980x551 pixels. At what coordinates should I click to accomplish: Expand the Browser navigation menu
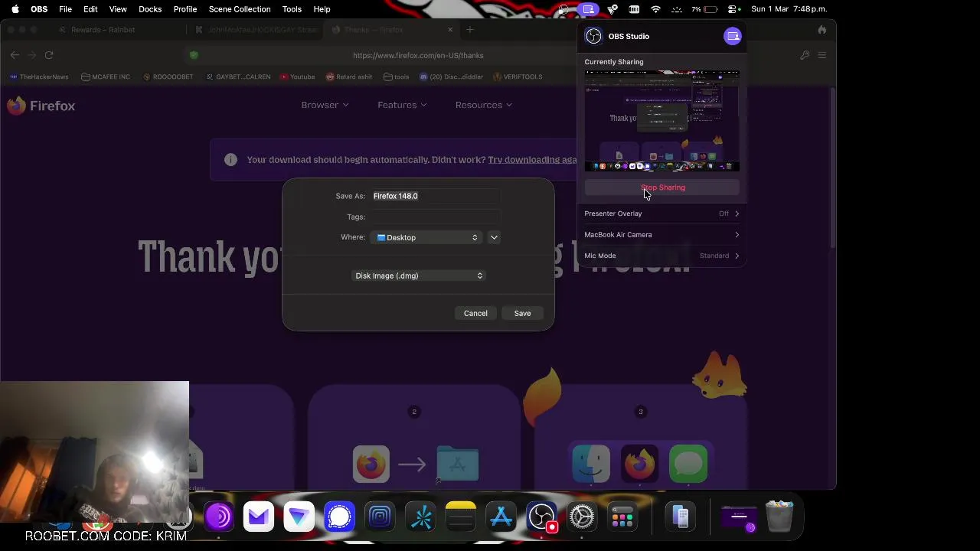[x=325, y=105]
